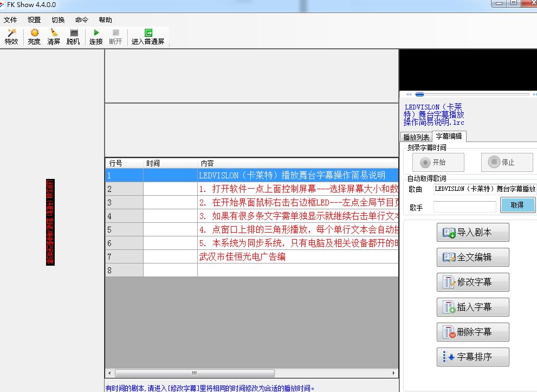Click the 删除字幕 delete subtitle button
The height and width of the screenshot is (392, 537).
coord(473,332)
